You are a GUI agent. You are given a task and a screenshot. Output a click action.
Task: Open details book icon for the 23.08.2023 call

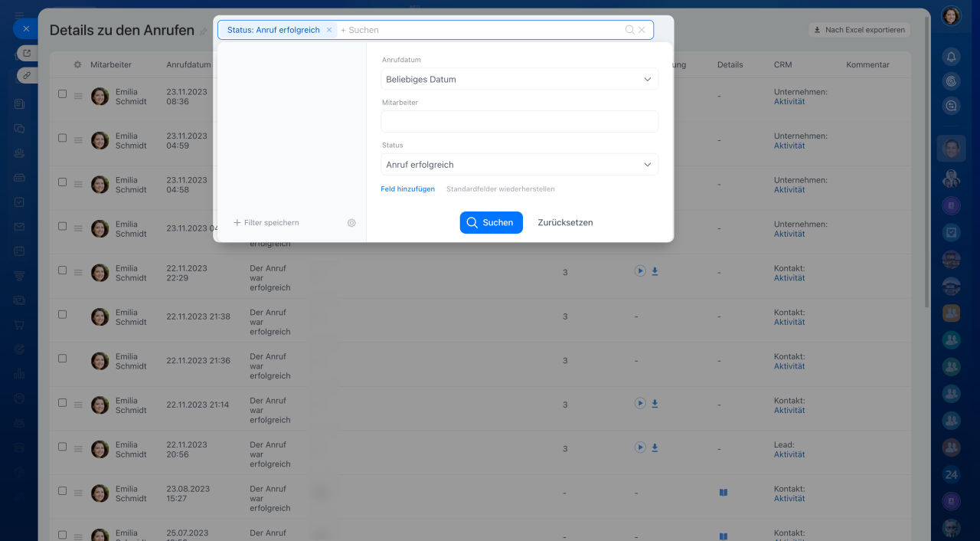click(724, 493)
